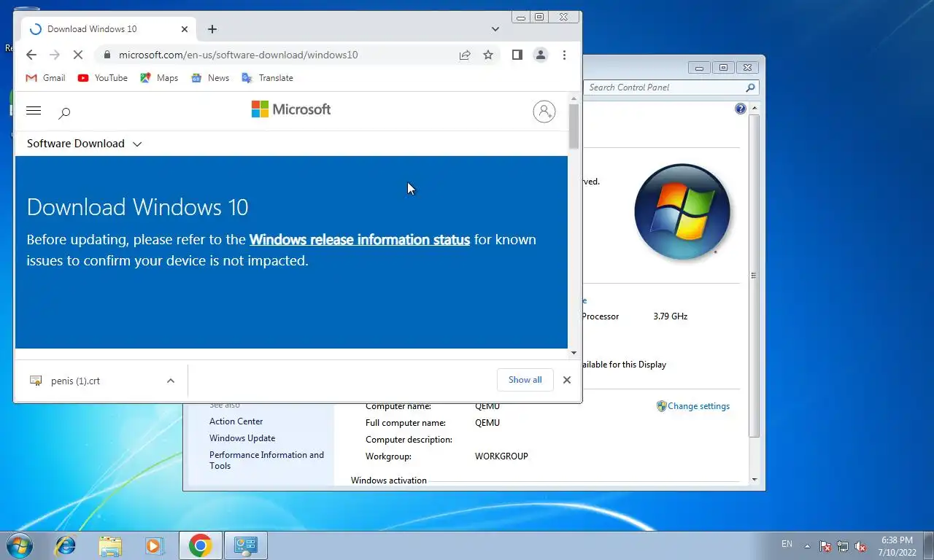Launch Internet Explorer from taskbar
The image size is (934, 560).
point(66,545)
